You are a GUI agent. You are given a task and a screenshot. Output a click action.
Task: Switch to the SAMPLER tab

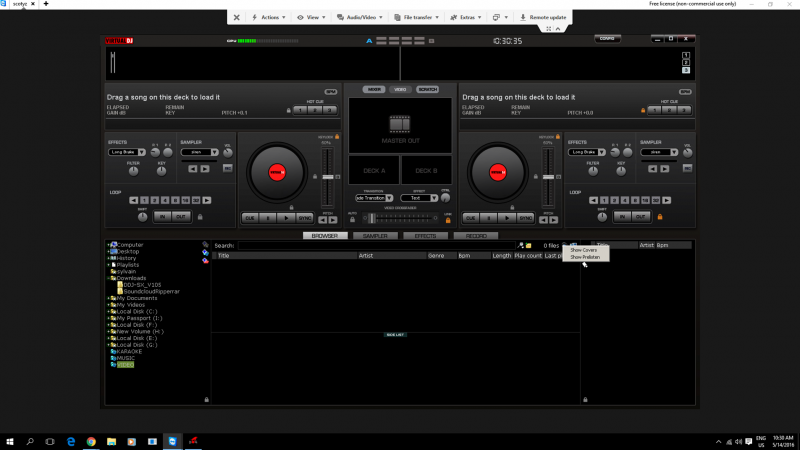375,236
